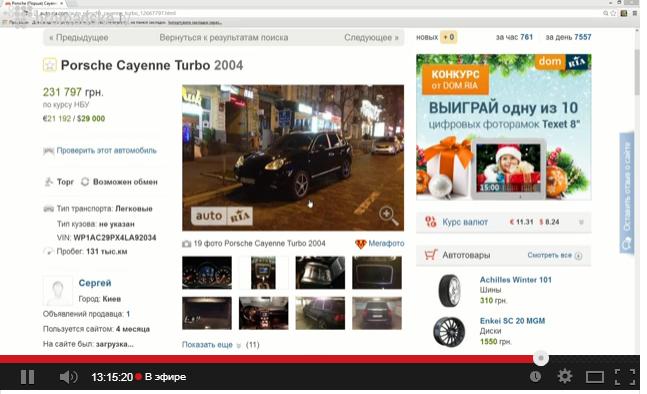Screen dimensions: 647x394
Task: Click Achilles tire product image
Action: coord(449,291)
